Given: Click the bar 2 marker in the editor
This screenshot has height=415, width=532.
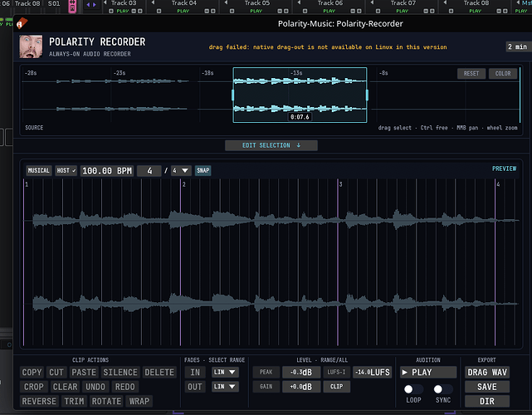Looking at the screenshot, I should point(183,184).
